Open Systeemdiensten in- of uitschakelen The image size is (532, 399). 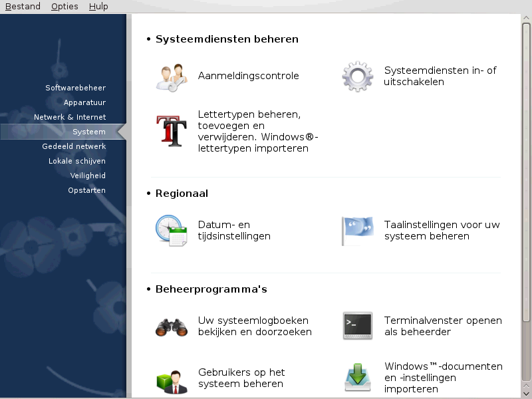[440, 76]
